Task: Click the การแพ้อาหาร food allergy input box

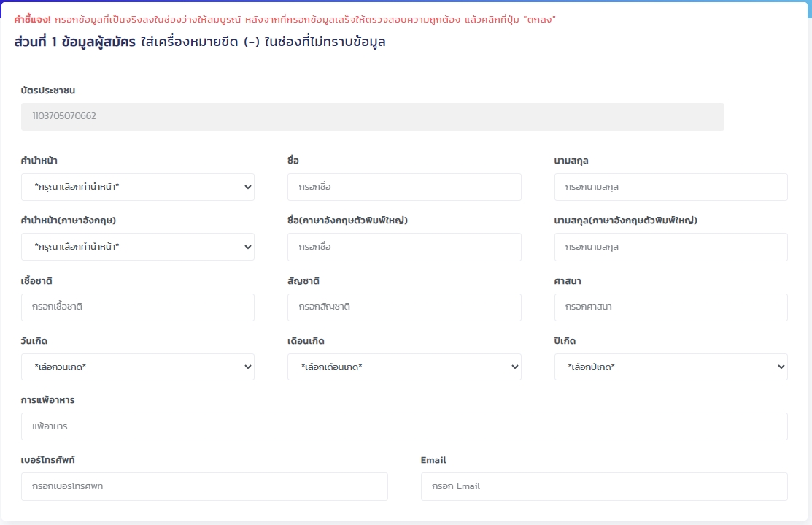Action: click(404, 426)
